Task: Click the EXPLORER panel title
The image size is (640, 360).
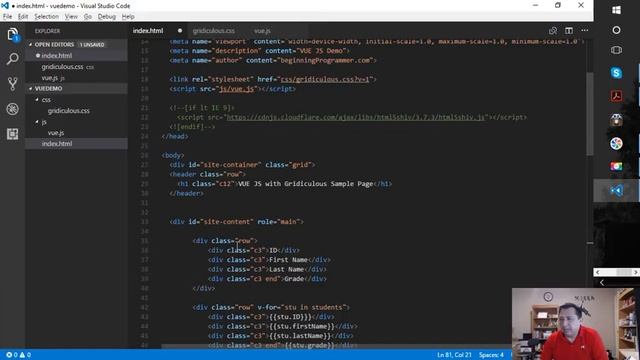Action: (47, 31)
